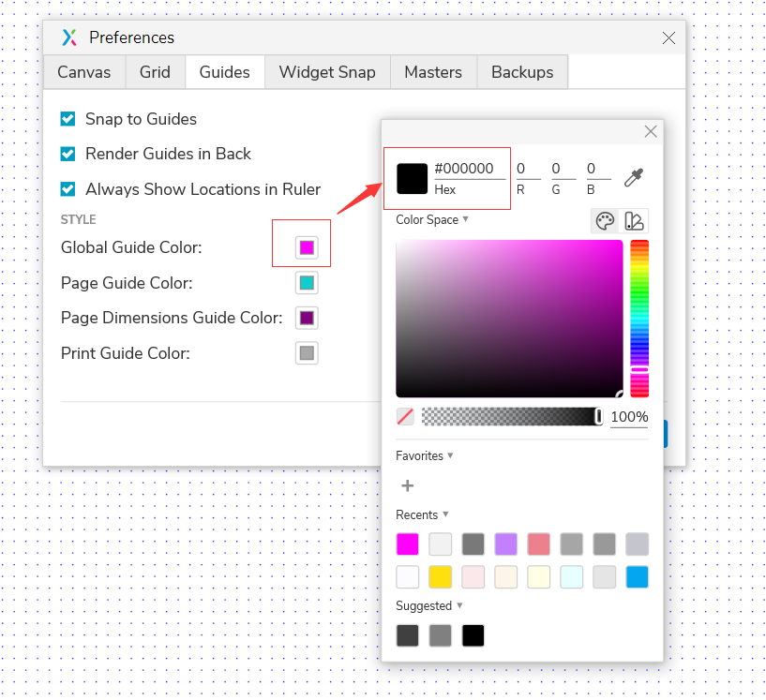Click the eyedropper color picker icon
The height and width of the screenshot is (700, 766).
click(x=635, y=177)
